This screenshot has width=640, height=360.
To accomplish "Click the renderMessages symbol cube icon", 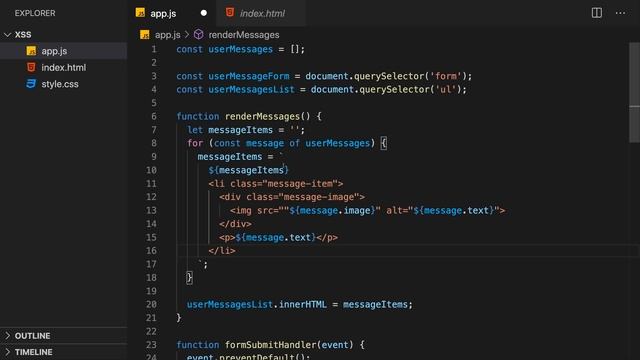I will coord(199,34).
